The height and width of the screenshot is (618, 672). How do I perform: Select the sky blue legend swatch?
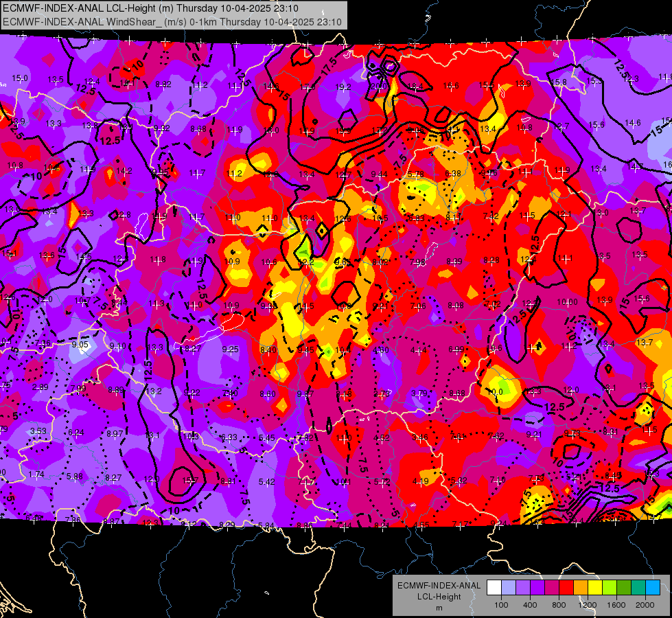(x=653, y=588)
